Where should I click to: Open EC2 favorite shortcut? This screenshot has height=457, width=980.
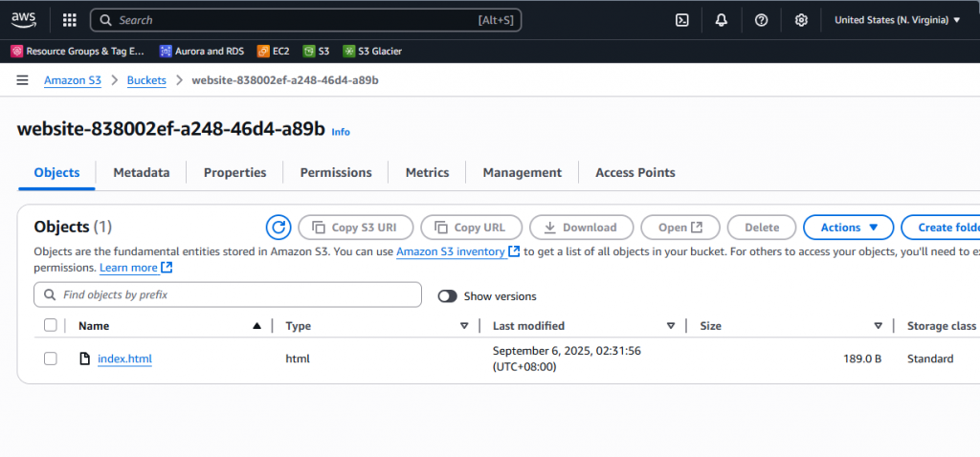[x=273, y=52]
